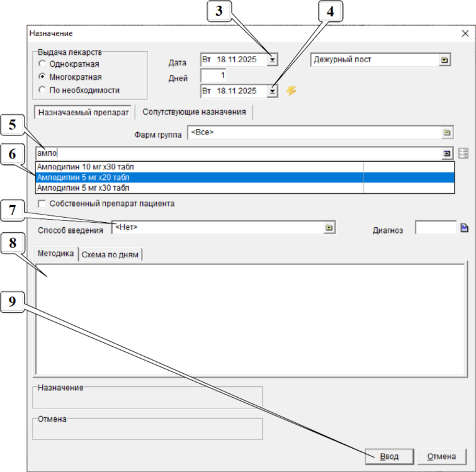Open the diagnosis lookup document icon

(x=465, y=228)
